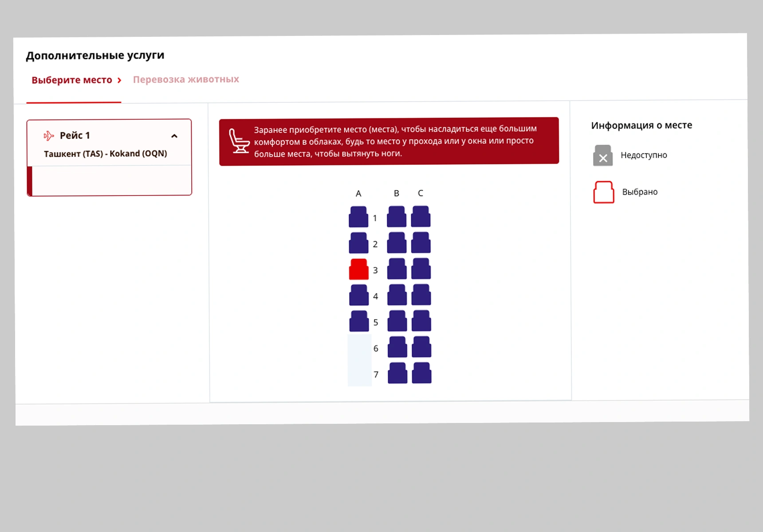Screen dimensions: 763x532
Task: Click the airplane icon beside Рейс 1
Action: pos(49,136)
